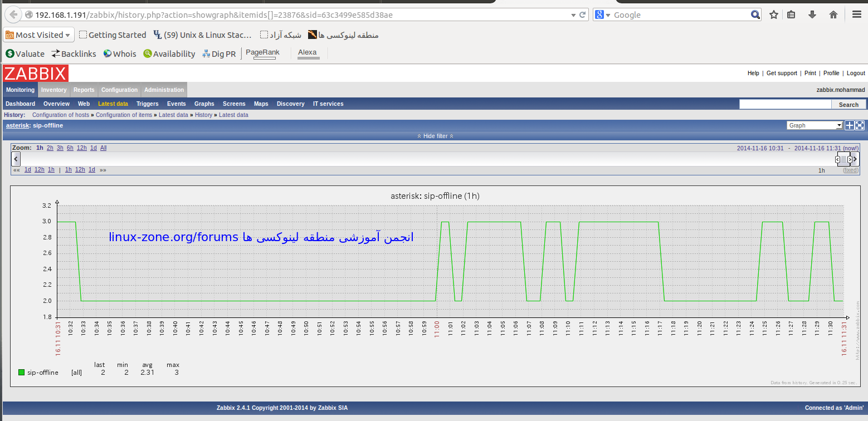Toggle the 'fixed' time period mode

pyautogui.click(x=850, y=170)
